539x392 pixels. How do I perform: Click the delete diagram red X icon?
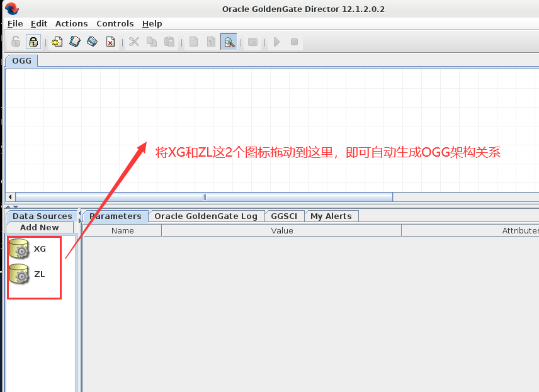click(x=110, y=42)
